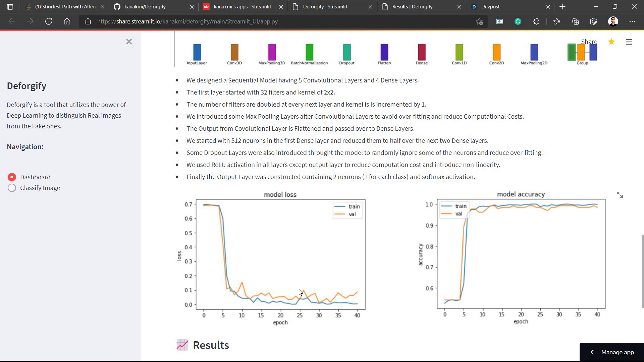The image size is (644, 362).
Task: Expand the chart image to fullscreen
Action: point(620,195)
